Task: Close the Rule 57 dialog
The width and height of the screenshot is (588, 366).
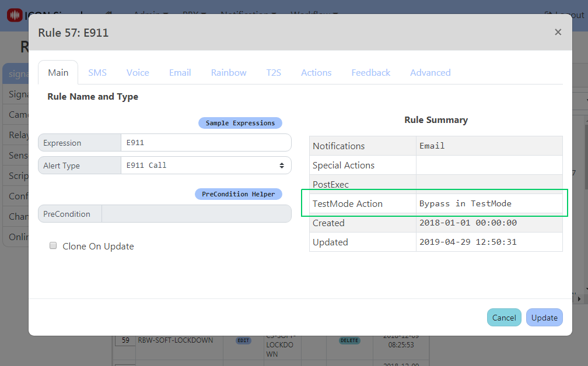Action: click(558, 32)
